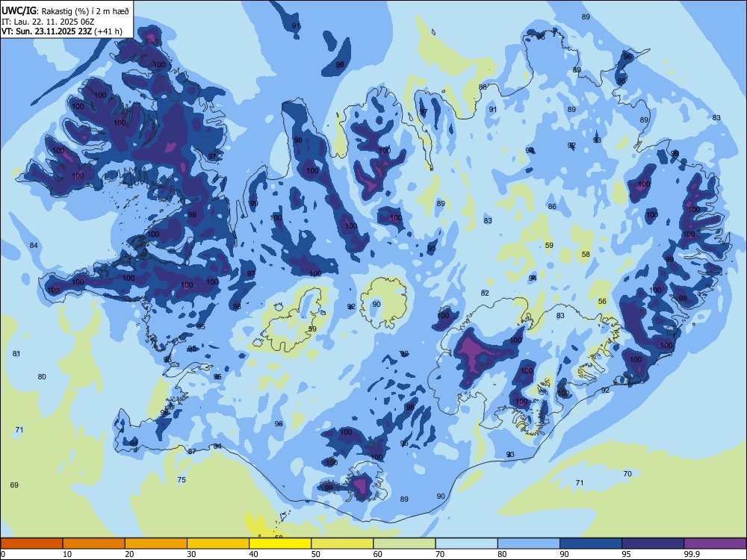Click the '40' legend tick label
747x560 pixels.
pyautogui.click(x=253, y=554)
